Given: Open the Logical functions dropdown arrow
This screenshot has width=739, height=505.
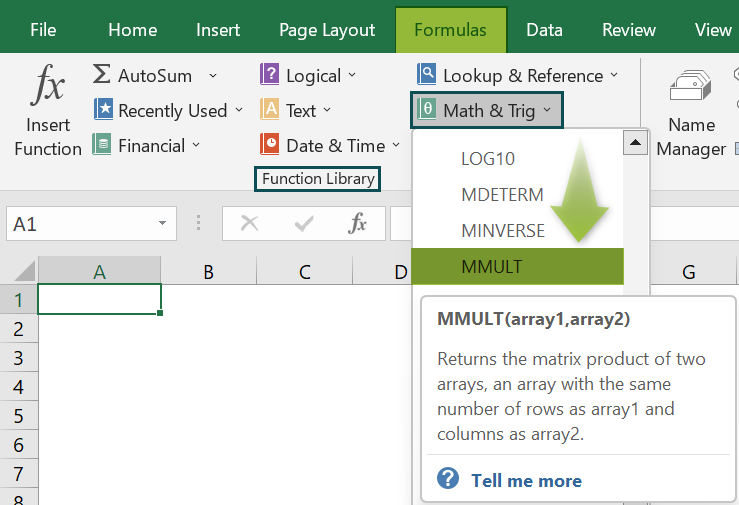Looking at the screenshot, I should (x=352, y=75).
